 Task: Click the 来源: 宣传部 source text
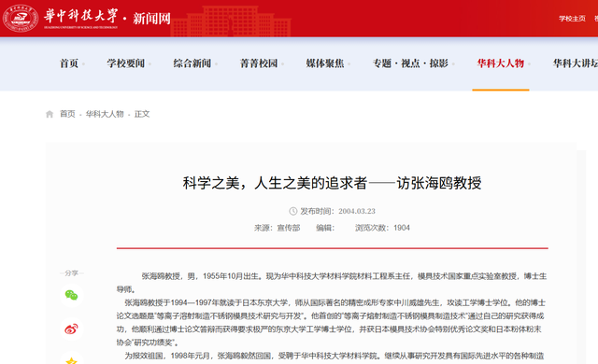coord(278,228)
